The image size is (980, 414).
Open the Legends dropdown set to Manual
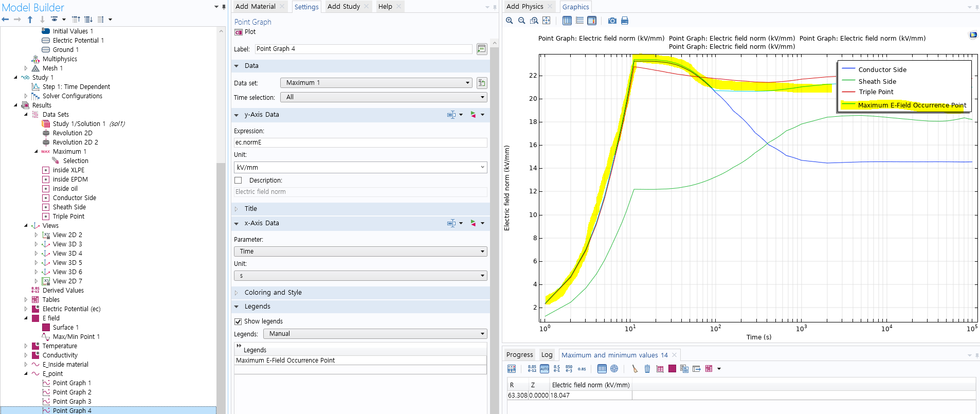coord(375,334)
